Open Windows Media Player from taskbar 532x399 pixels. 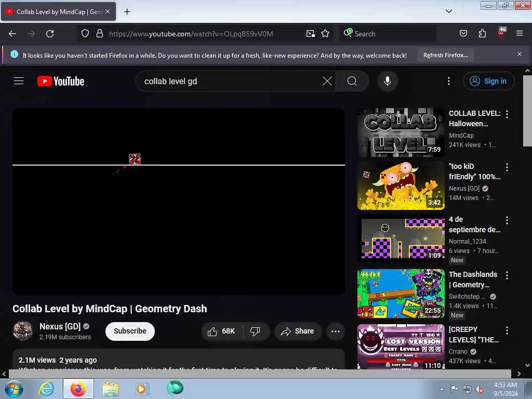click(x=141, y=389)
